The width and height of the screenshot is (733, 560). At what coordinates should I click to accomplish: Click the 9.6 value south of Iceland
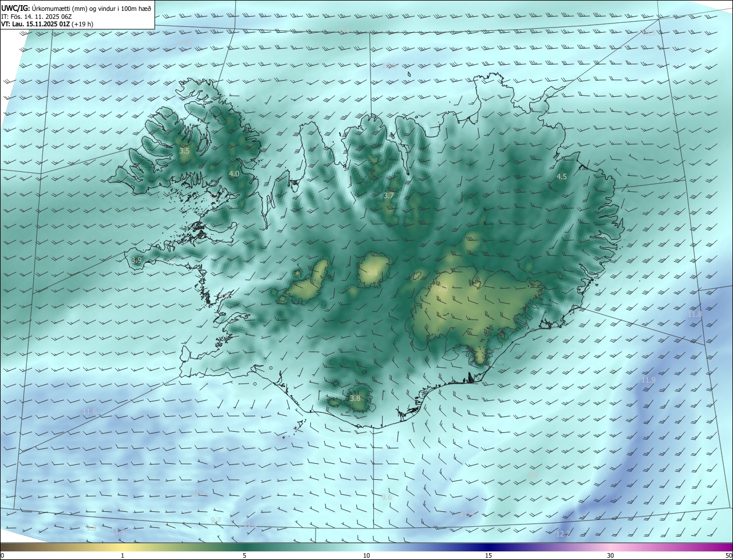click(x=387, y=498)
